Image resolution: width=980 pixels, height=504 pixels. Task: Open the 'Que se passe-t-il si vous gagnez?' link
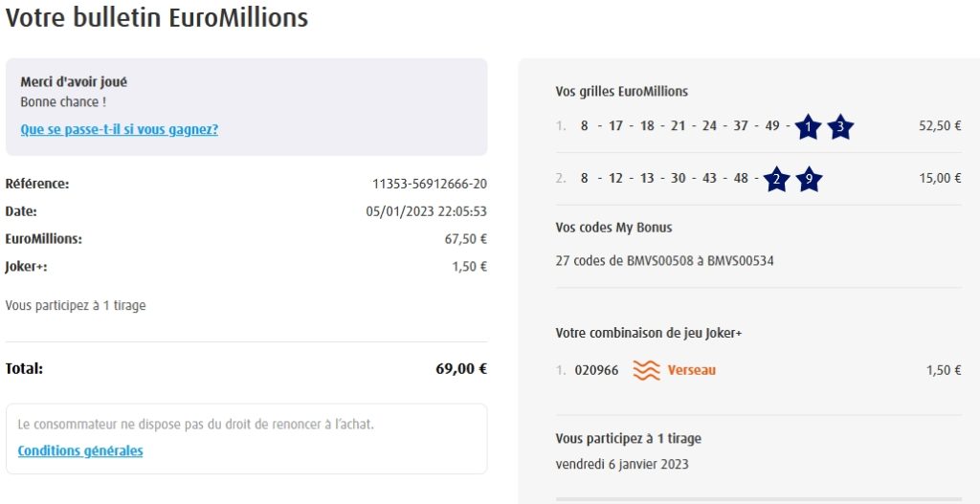pyautogui.click(x=119, y=129)
